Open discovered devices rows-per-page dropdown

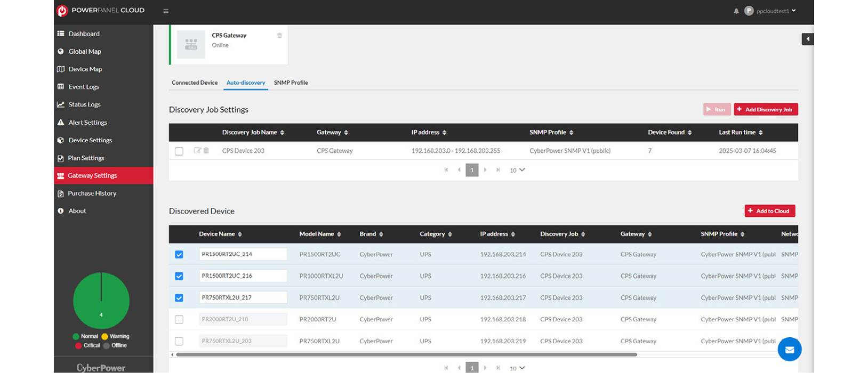[x=517, y=368]
